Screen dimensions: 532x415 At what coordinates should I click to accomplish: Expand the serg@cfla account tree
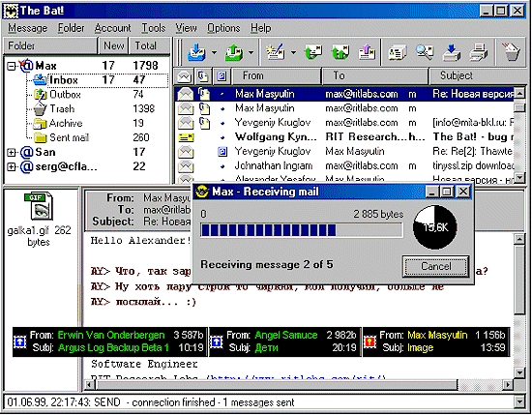coord(12,166)
